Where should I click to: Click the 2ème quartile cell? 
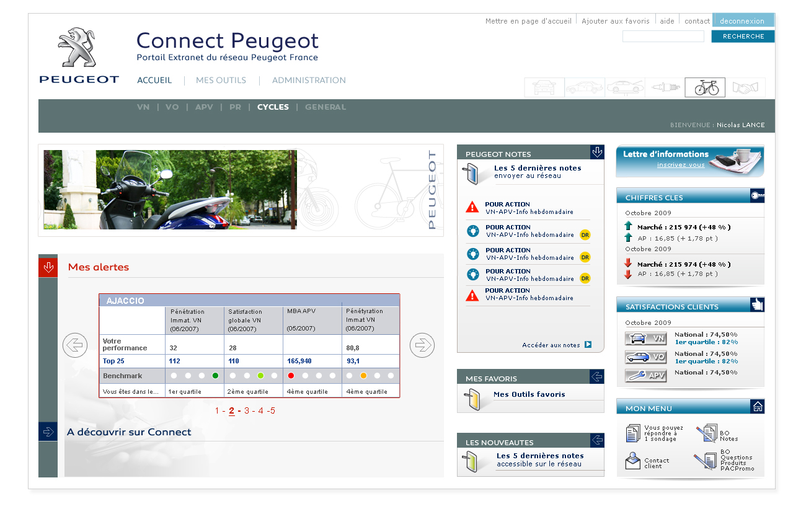254,391
